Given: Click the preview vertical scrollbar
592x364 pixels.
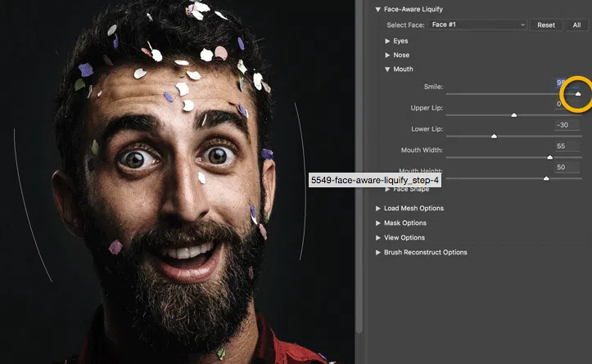Looking at the screenshot, I should (x=359, y=166).
